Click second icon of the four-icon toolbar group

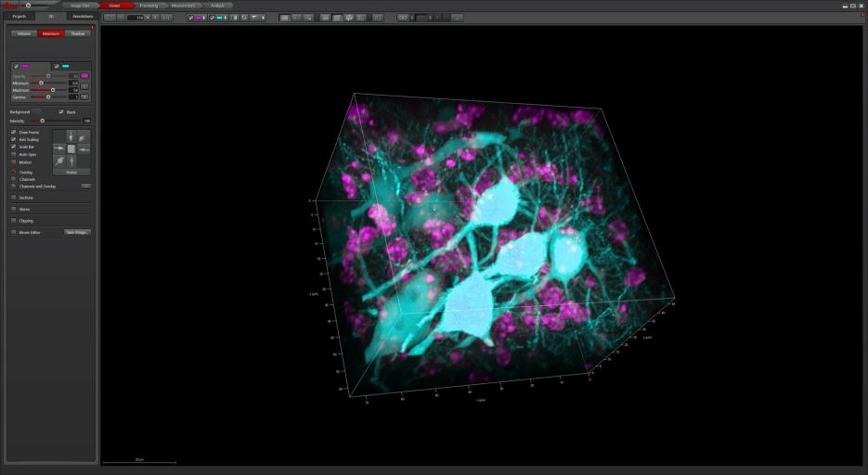pyautogui.click(x=337, y=18)
